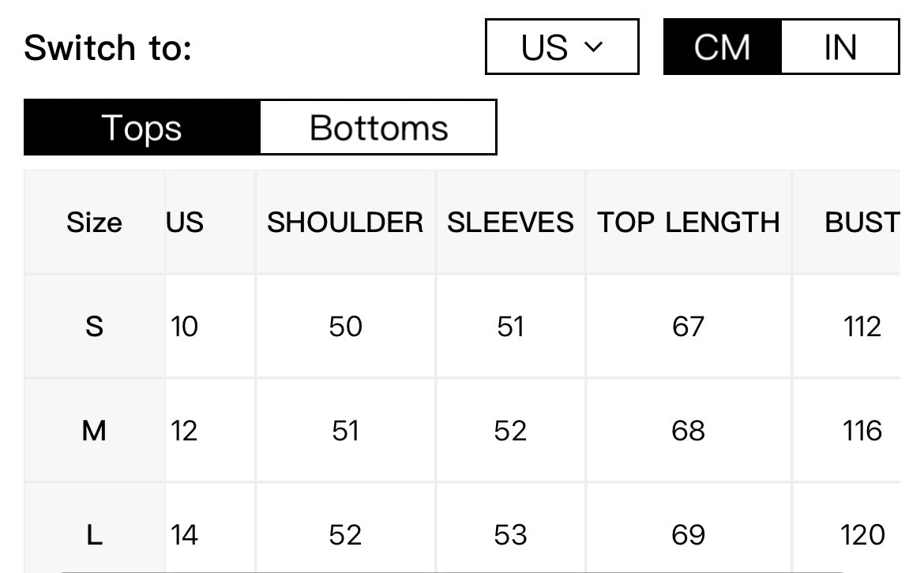Select the S size row label

[94, 326]
